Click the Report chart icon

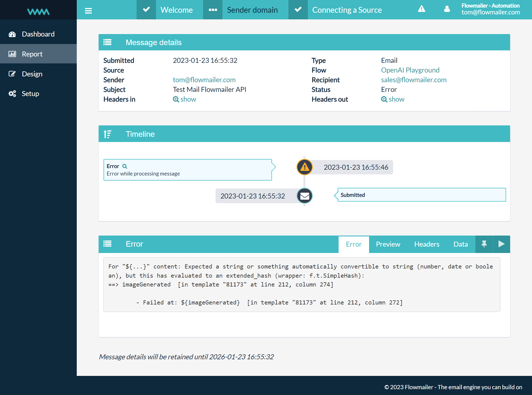coord(12,54)
